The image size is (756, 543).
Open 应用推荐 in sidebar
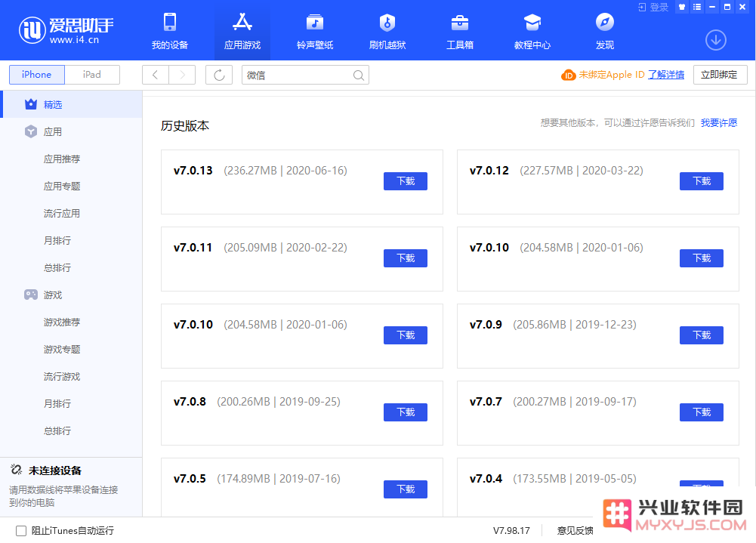click(62, 159)
